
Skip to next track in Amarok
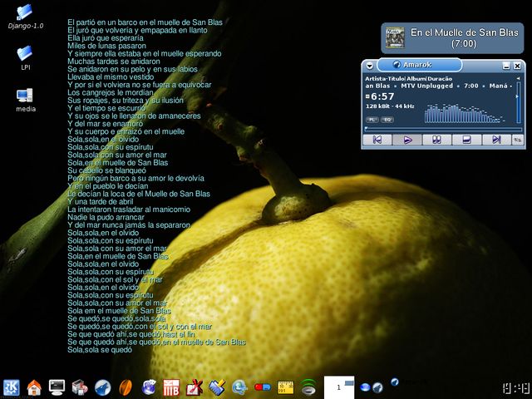(x=497, y=140)
